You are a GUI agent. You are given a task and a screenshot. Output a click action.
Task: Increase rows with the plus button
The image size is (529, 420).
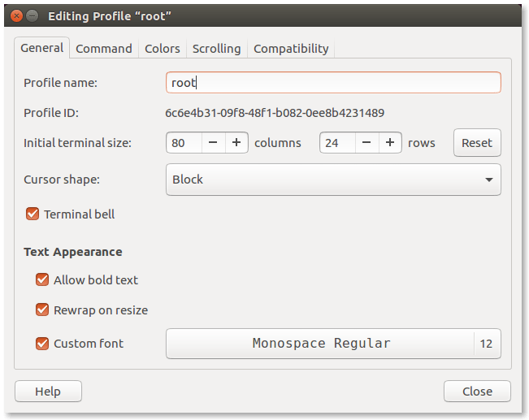390,143
